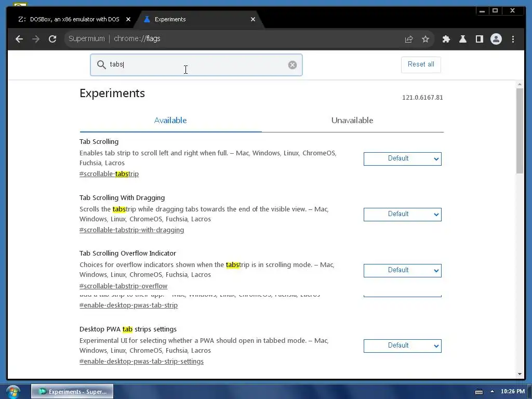532x399 pixels.
Task: Click the Reset all button
Action: (x=421, y=64)
